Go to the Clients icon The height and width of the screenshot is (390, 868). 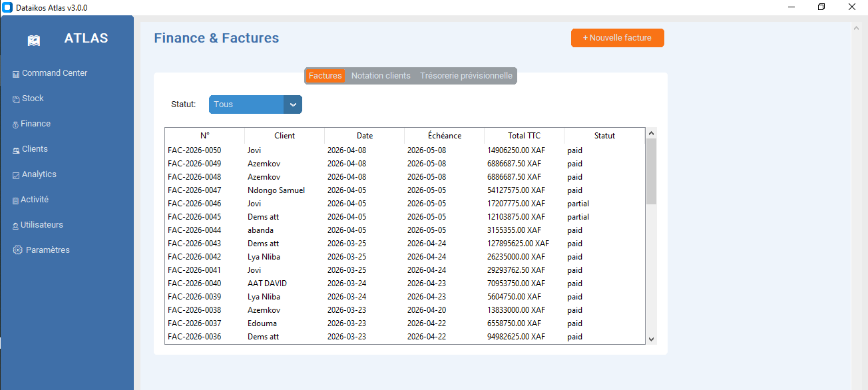[16, 150]
